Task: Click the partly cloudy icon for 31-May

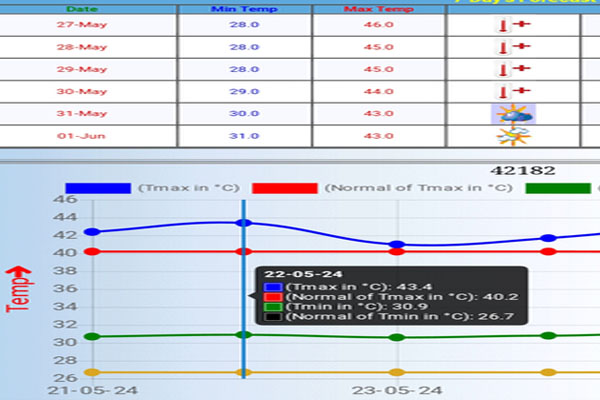Action: (514, 114)
